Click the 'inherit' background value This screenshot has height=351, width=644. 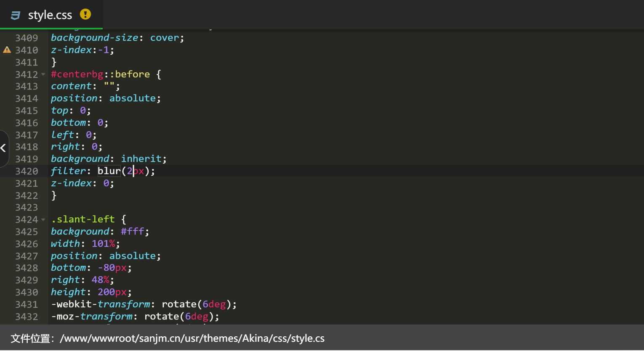[x=141, y=159]
